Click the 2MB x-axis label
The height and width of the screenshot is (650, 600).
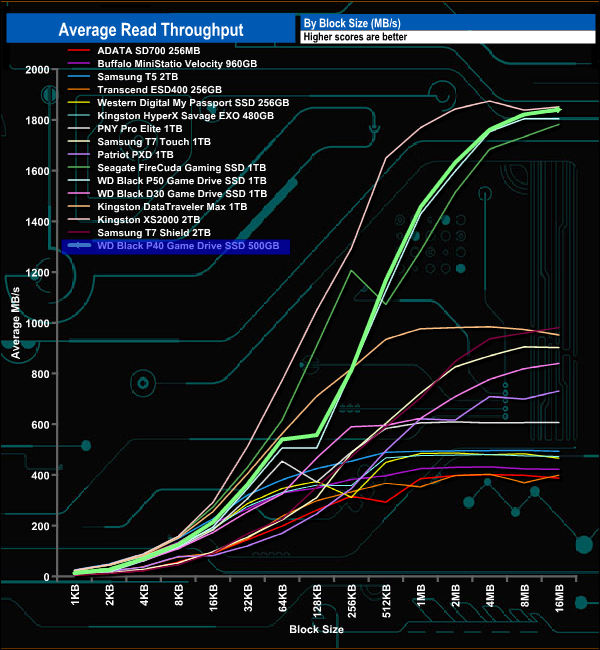click(455, 595)
